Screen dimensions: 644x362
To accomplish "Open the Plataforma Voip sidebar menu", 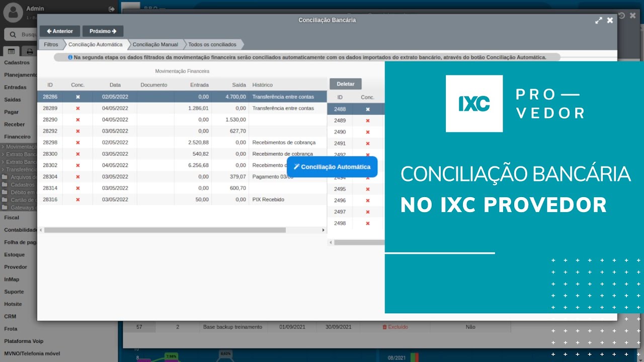I will (x=24, y=341).
